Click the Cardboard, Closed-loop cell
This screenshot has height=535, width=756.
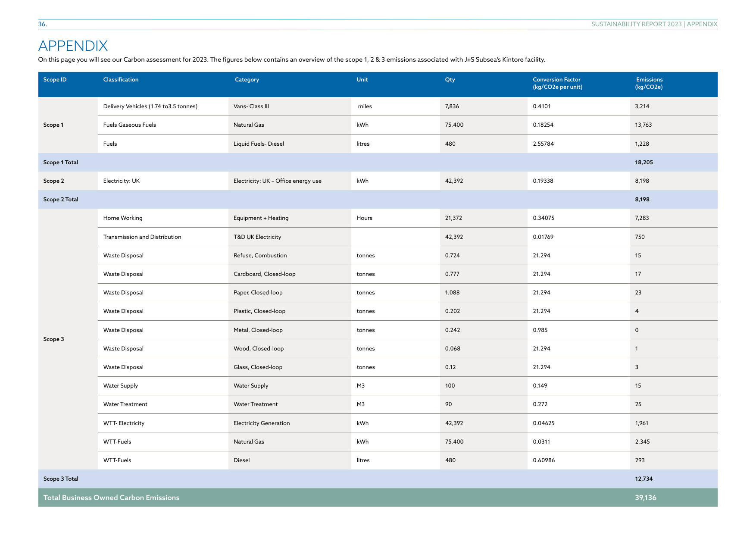pos(265,274)
